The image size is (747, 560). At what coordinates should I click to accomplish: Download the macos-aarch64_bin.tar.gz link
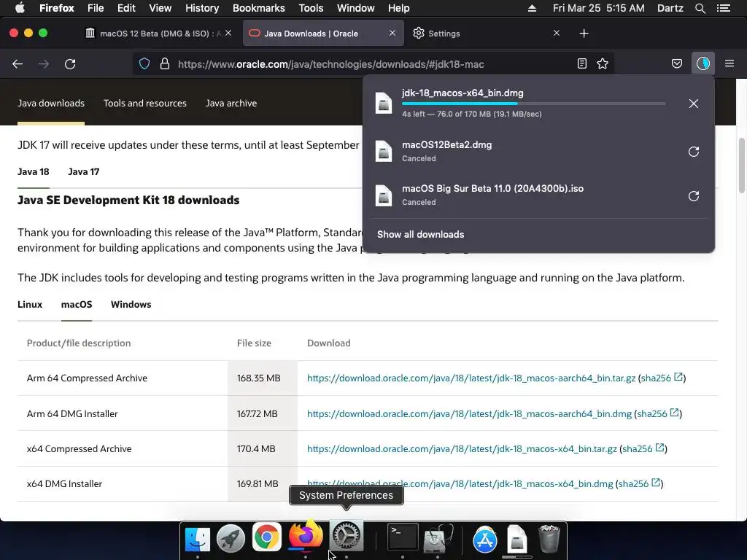[x=471, y=378]
